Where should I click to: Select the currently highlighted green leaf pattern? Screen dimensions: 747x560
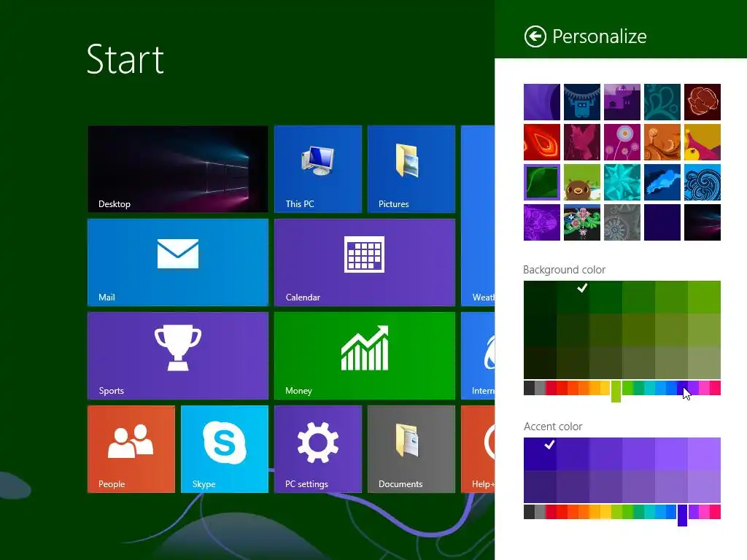[x=542, y=182]
